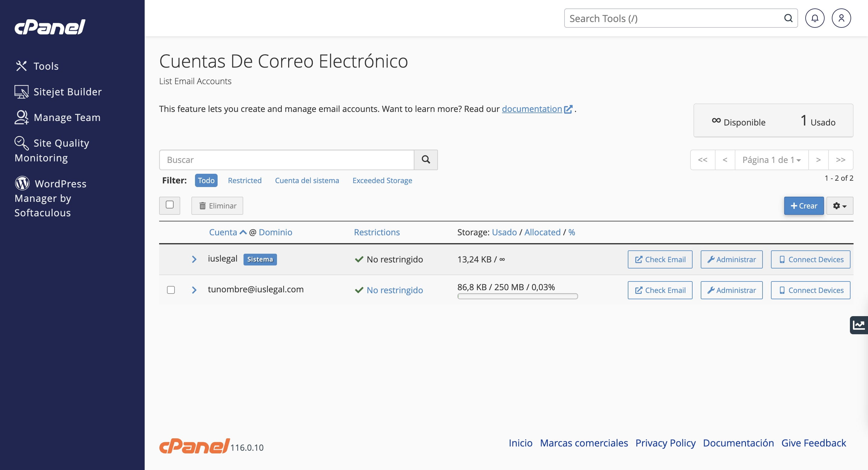Expand the tunombre@iuslegal.com account details
Image resolution: width=868 pixels, height=470 pixels.
[x=194, y=290]
